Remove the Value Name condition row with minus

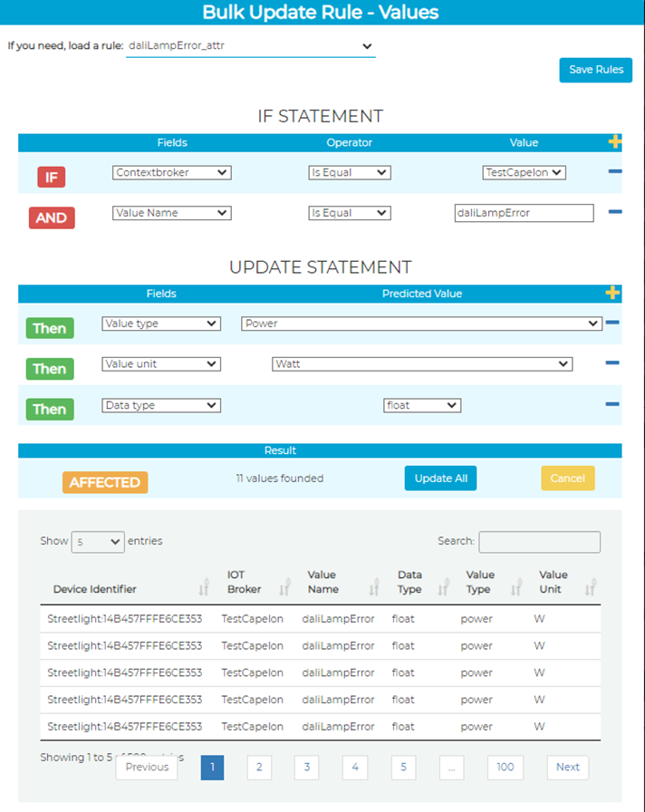point(615,212)
